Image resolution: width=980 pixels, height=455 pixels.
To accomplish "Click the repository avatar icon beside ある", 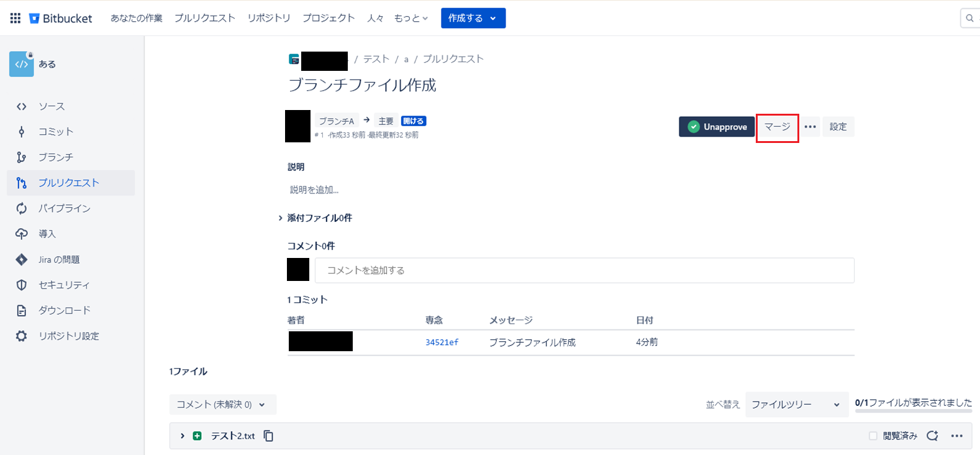I will click(x=22, y=64).
